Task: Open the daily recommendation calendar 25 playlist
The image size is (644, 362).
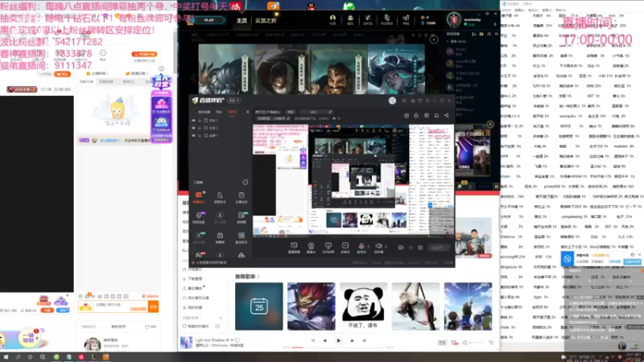Action: (x=258, y=306)
